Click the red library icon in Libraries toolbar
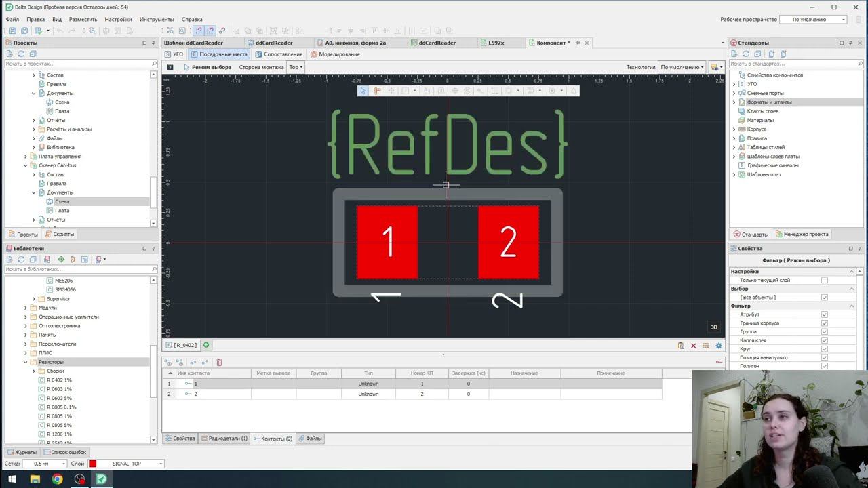The image size is (868, 488). pyautogui.click(x=47, y=259)
